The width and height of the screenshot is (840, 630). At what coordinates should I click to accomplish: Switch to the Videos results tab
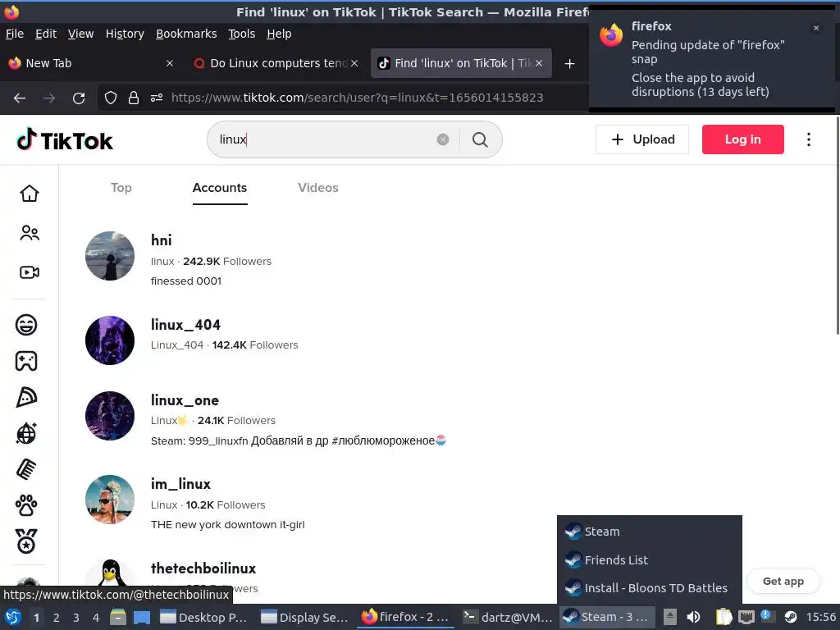318,188
